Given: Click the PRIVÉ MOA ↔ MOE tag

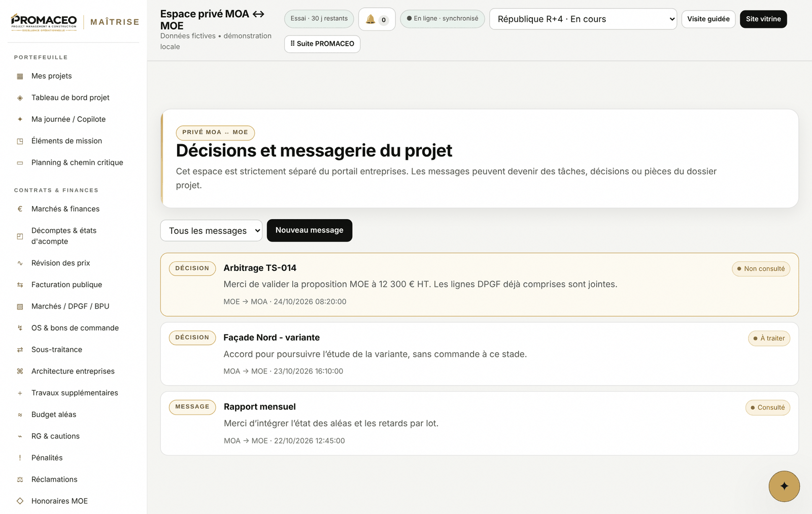Looking at the screenshot, I should click(215, 132).
